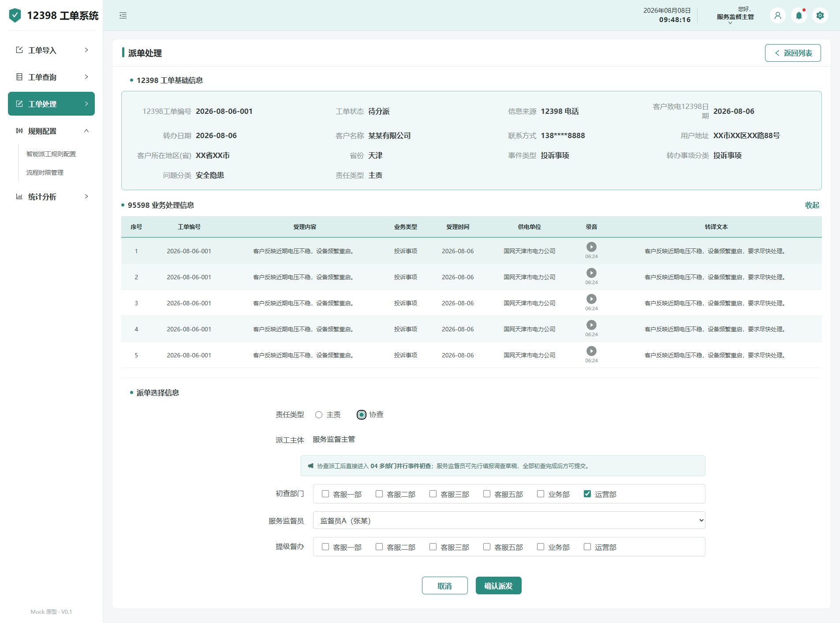Play the recording in row 5
Image resolution: width=840 pixels, height=623 pixels.
click(x=591, y=351)
